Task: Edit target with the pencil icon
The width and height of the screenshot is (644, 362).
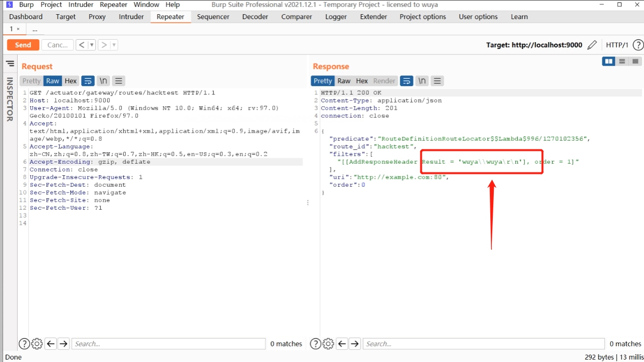Action: click(x=592, y=45)
